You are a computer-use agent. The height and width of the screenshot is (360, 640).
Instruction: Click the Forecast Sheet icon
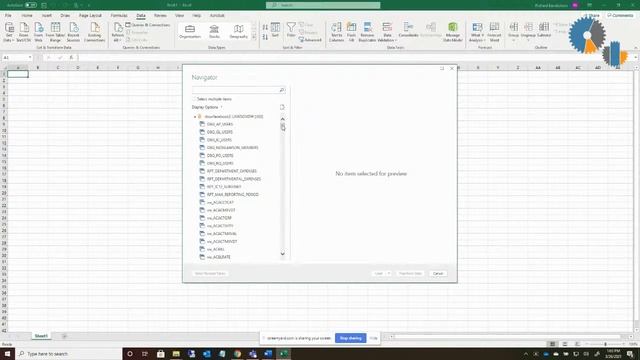(x=494, y=32)
